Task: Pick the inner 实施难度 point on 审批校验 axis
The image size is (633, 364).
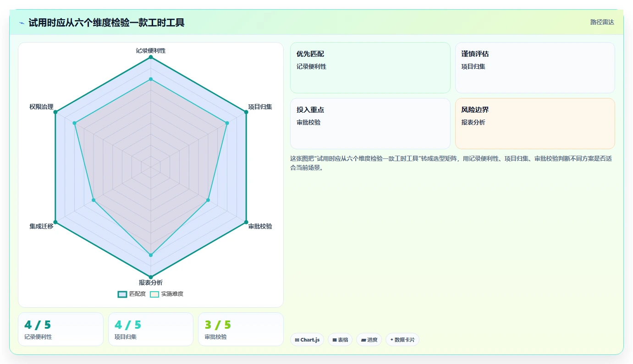Action: (x=208, y=200)
